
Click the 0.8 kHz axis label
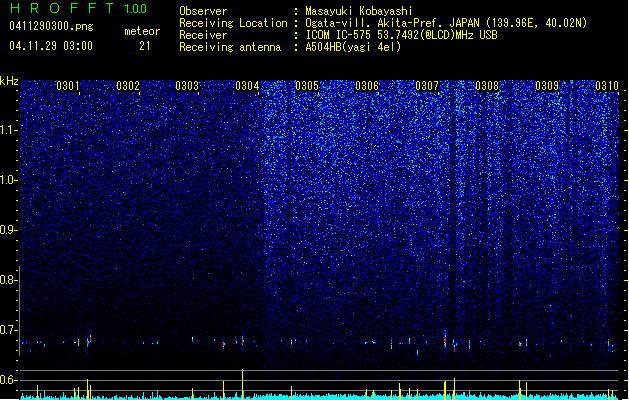8,280
